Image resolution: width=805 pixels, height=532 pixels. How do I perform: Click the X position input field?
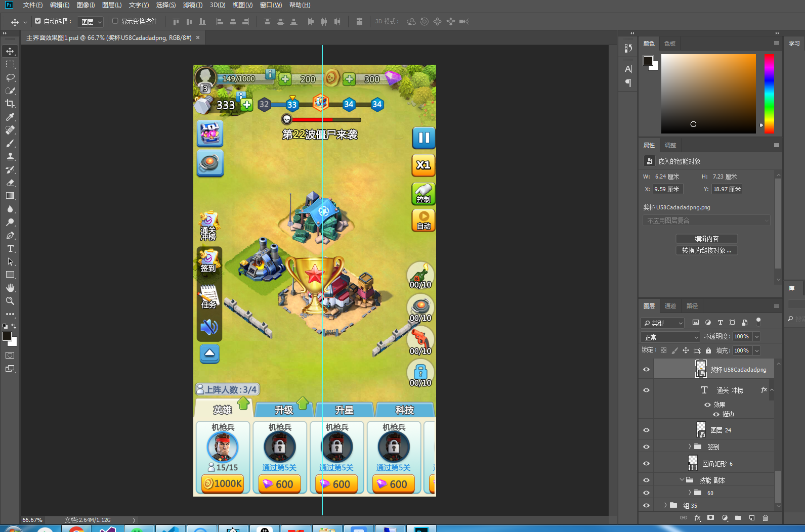coord(667,189)
